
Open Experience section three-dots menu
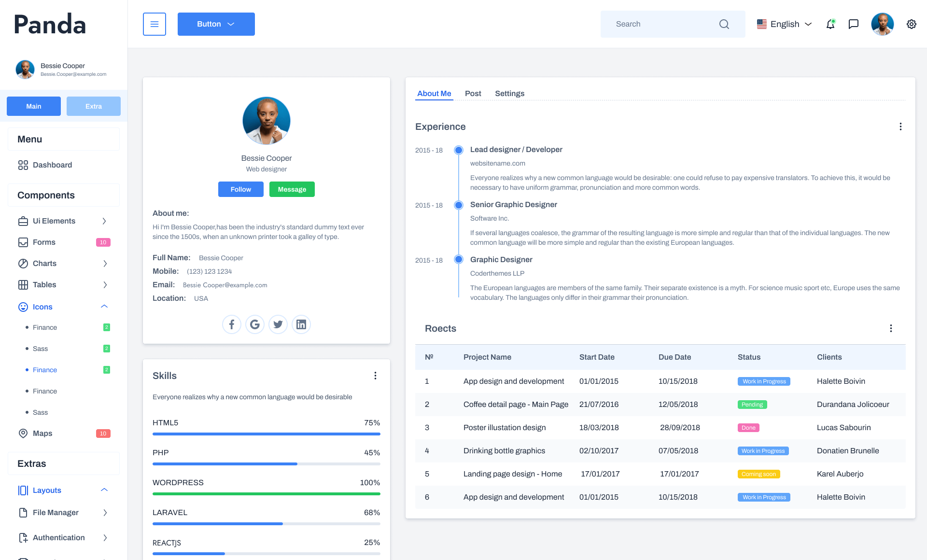(900, 126)
